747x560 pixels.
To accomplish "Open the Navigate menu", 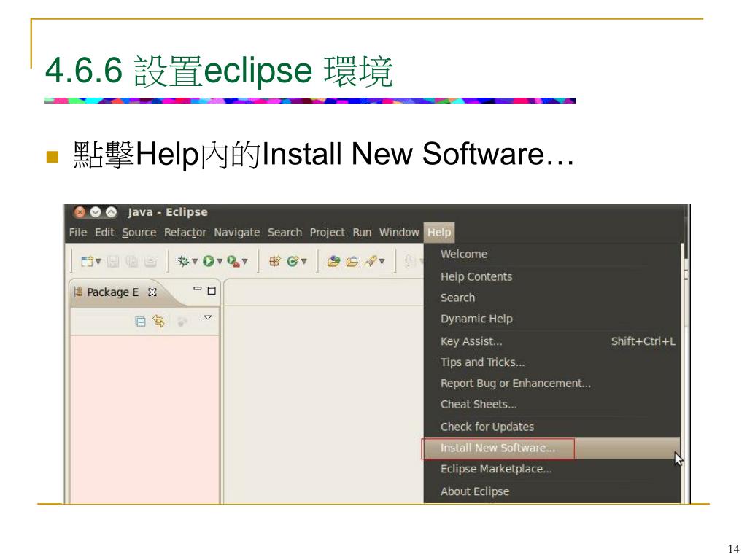I will coord(237,232).
